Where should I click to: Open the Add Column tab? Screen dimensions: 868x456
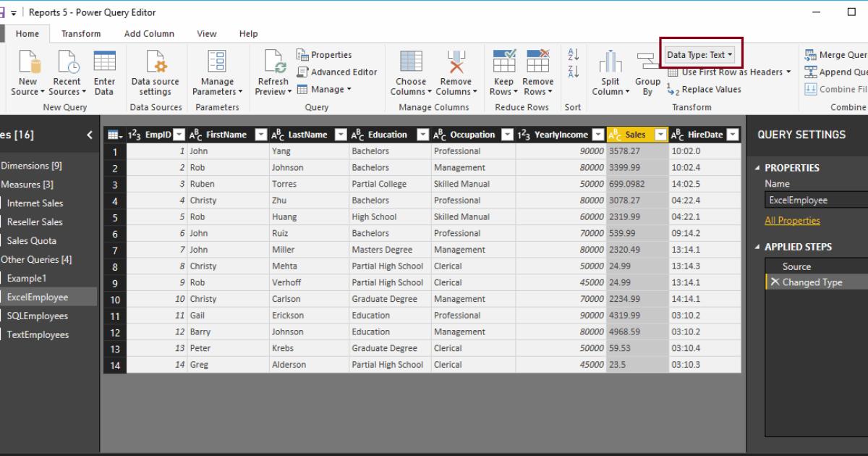150,33
